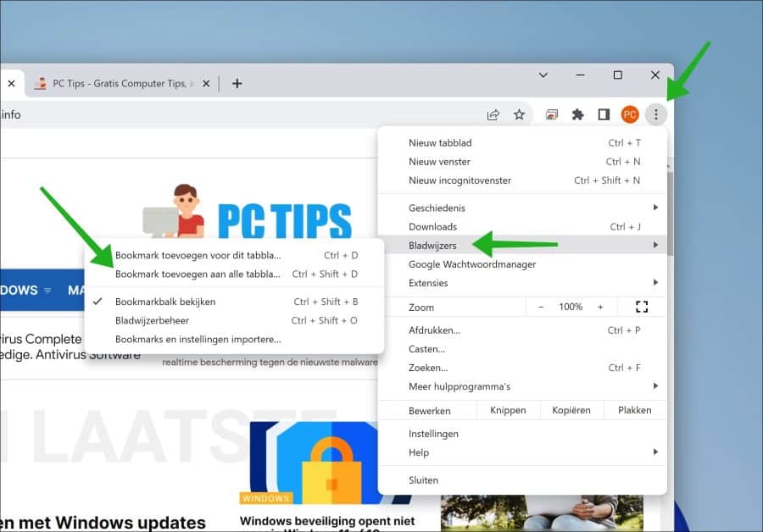Click the Antivirus advertisement text

pyautogui.click(x=70, y=346)
